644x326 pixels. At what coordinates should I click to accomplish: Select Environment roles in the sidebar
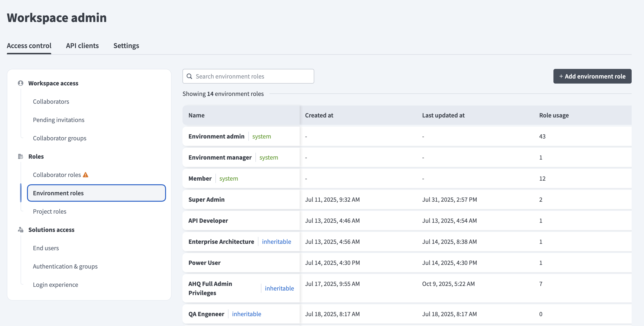pyautogui.click(x=58, y=193)
